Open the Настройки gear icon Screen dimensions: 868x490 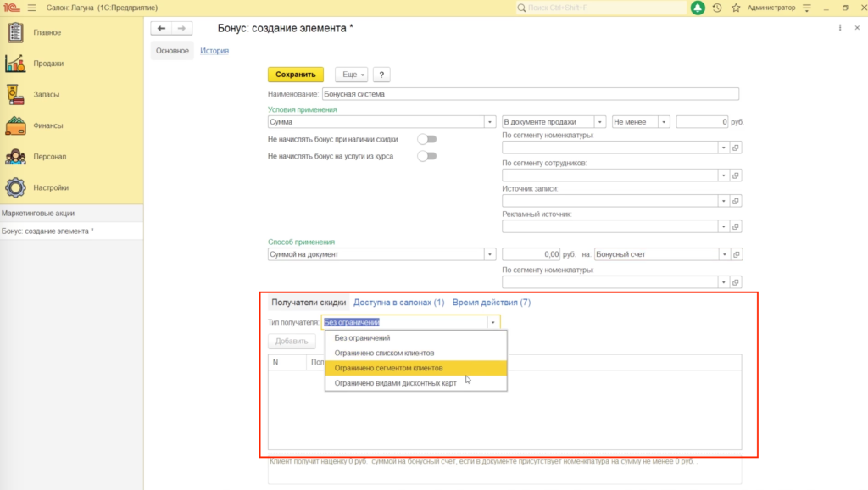[15, 187]
